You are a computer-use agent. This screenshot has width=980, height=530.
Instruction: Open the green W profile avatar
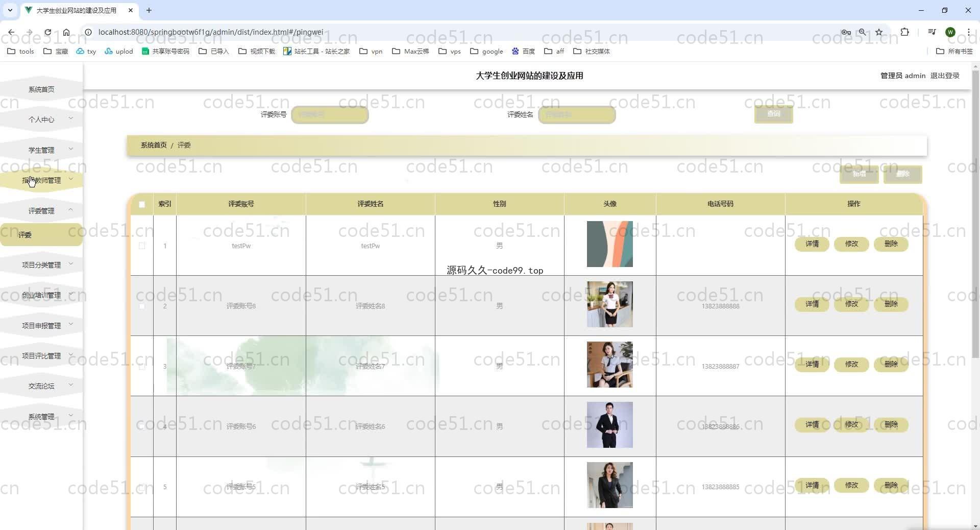[950, 32]
